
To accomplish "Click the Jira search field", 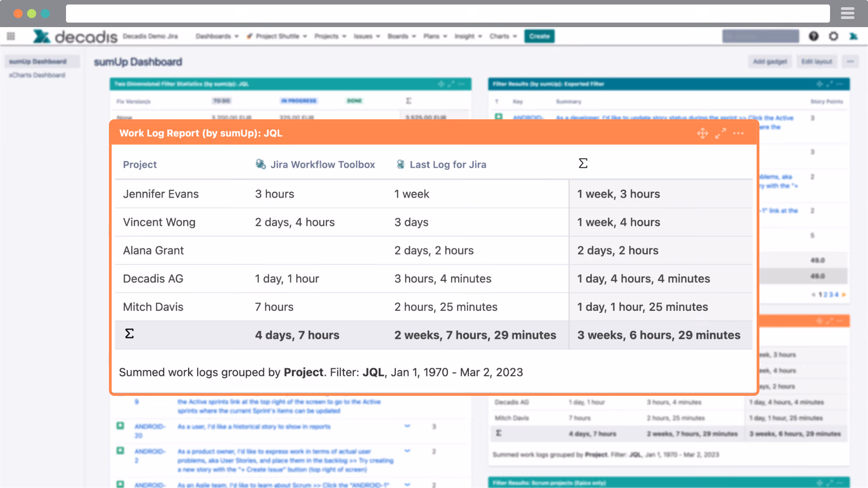I will pyautogui.click(x=761, y=36).
